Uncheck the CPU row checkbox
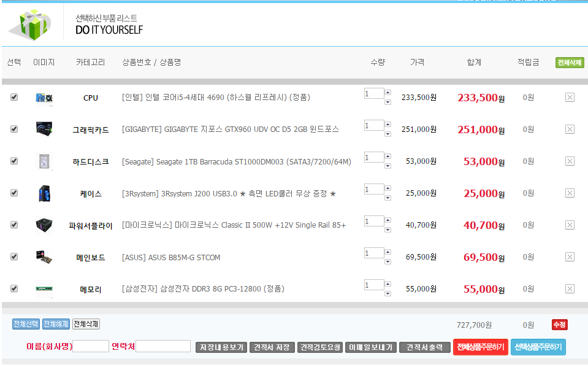Image resolution: width=588 pixels, height=367 pixels. (14, 97)
